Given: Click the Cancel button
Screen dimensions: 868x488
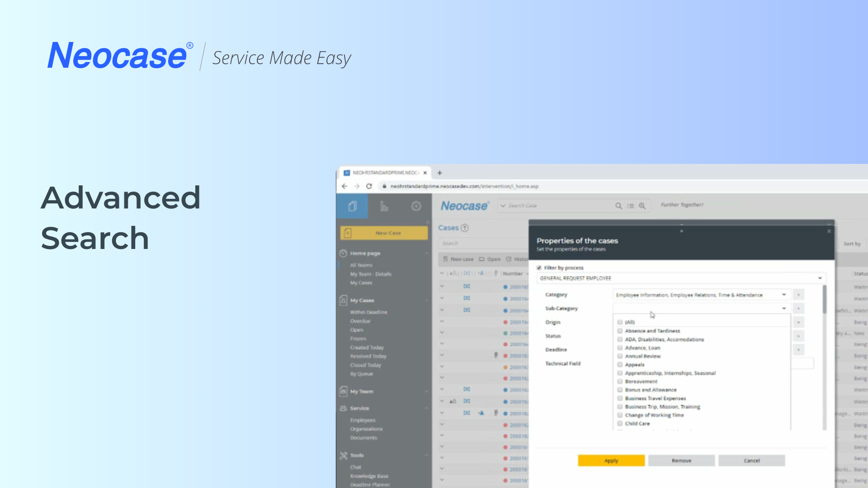Looking at the screenshot, I should click(x=751, y=460).
